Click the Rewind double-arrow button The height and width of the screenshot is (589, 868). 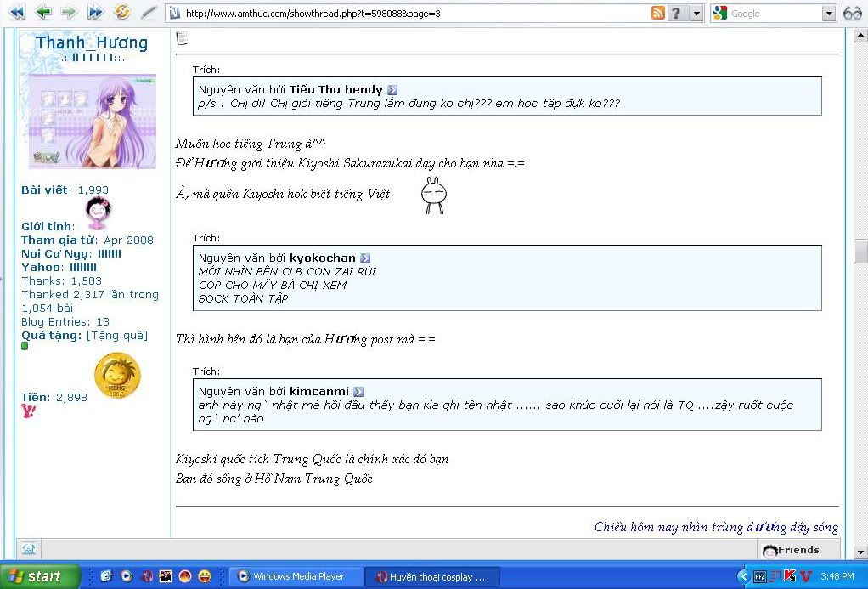(16, 13)
